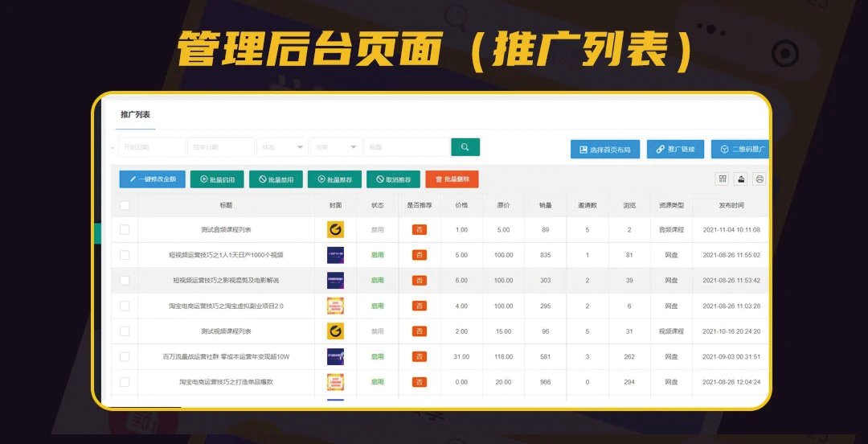Open the column filter grid icon
Image resolution: width=868 pixels, height=444 pixels.
coord(723,179)
